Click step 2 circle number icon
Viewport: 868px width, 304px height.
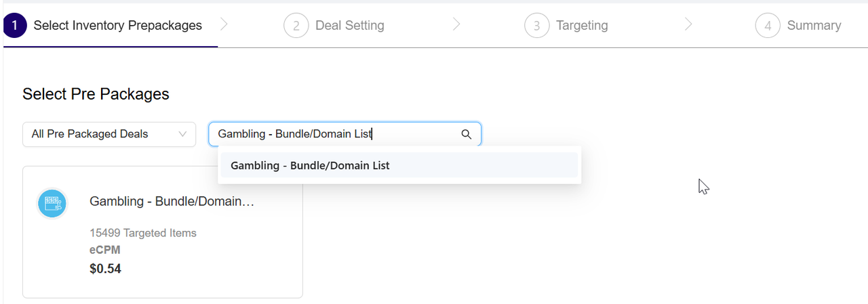pos(296,26)
